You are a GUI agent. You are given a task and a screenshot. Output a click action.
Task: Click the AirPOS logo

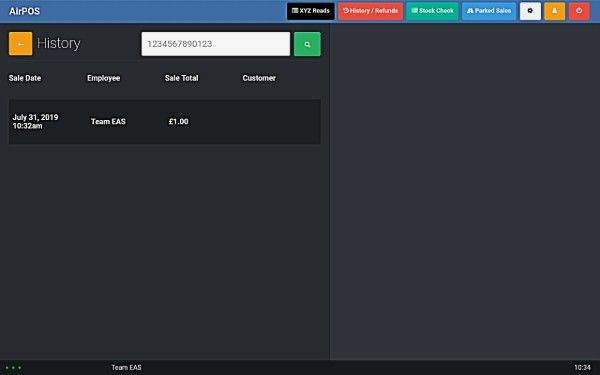(24, 11)
